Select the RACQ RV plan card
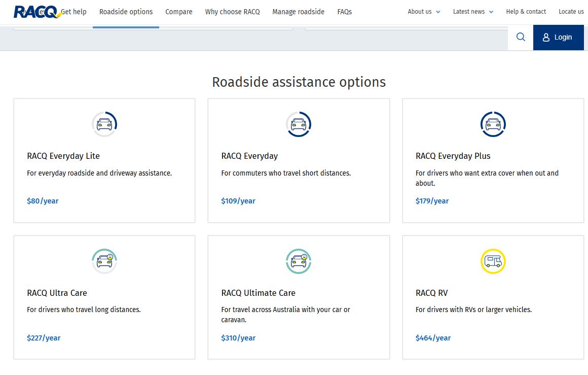 (493, 297)
